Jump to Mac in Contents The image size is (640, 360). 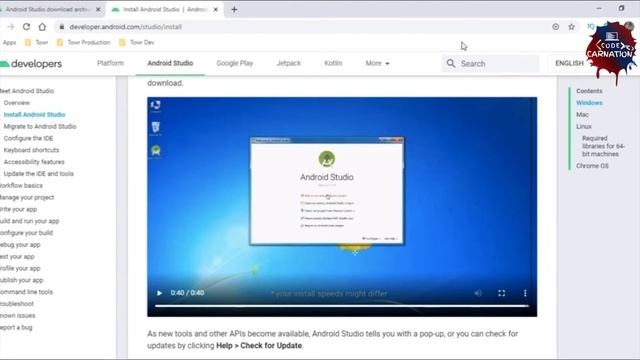[582, 115]
